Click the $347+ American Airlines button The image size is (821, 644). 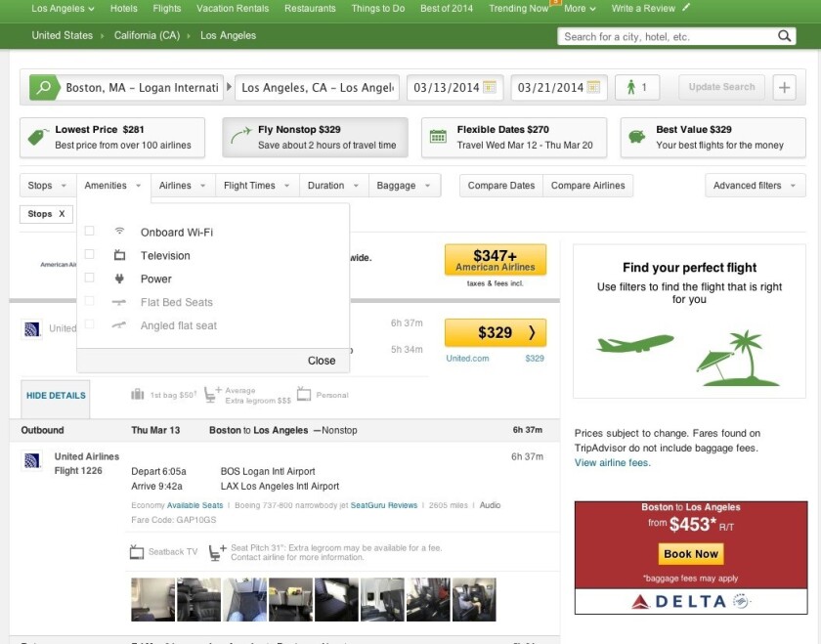click(496, 260)
